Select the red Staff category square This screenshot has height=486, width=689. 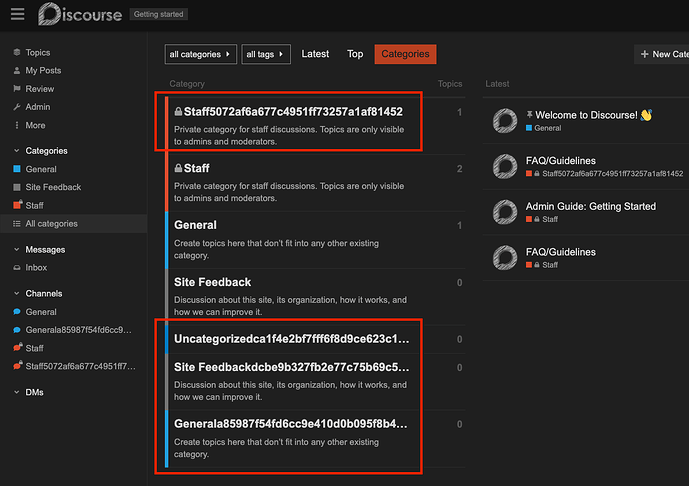tap(17, 205)
